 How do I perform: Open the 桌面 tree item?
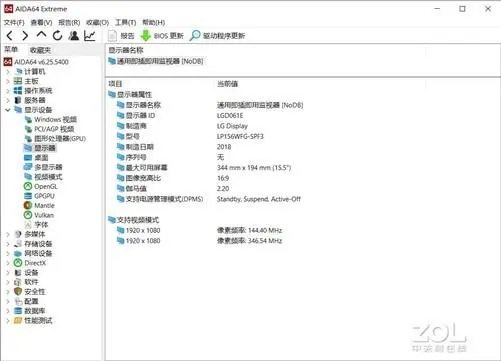(36, 158)
